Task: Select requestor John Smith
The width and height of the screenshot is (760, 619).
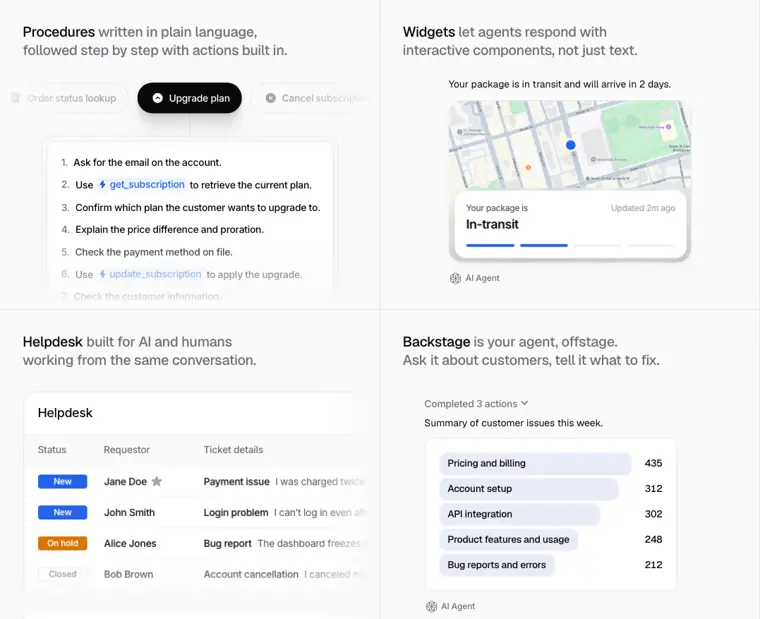Action: pos(129,512)
